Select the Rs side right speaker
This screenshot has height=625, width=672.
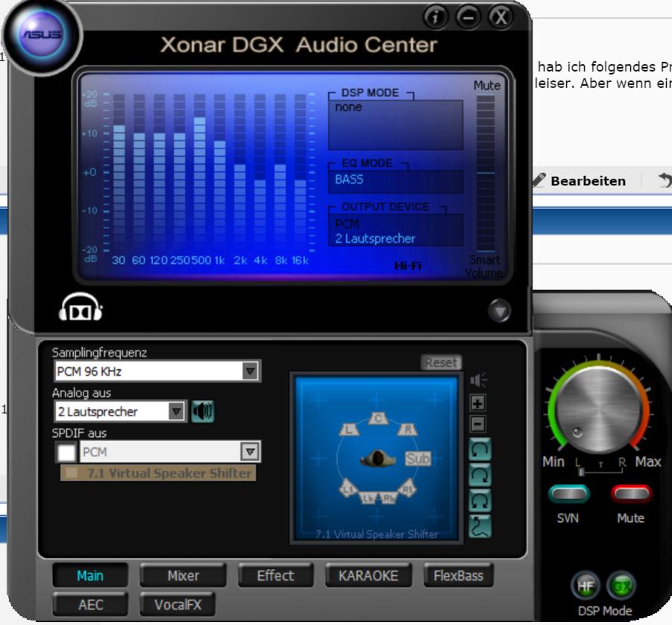[x=407, y=489]
